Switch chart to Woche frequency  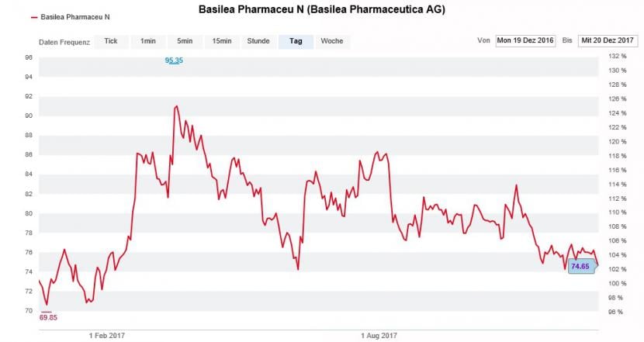332,41
